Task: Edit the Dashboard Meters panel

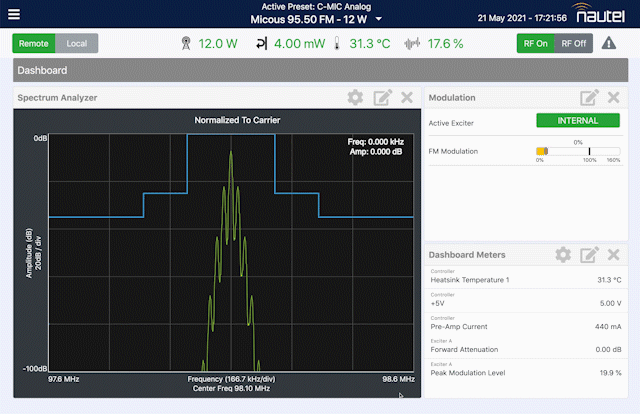Action: [x=589, y=255]
